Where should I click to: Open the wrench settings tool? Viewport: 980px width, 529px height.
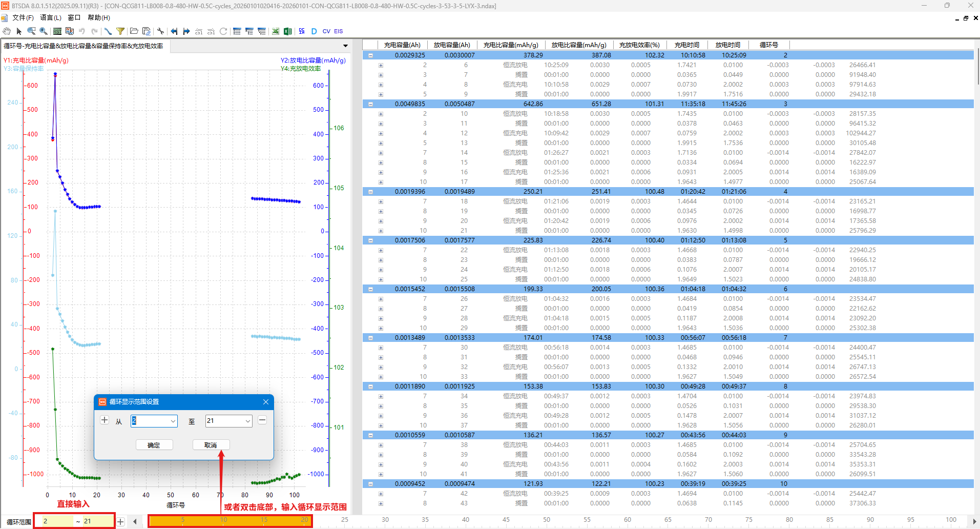point(160,31)
